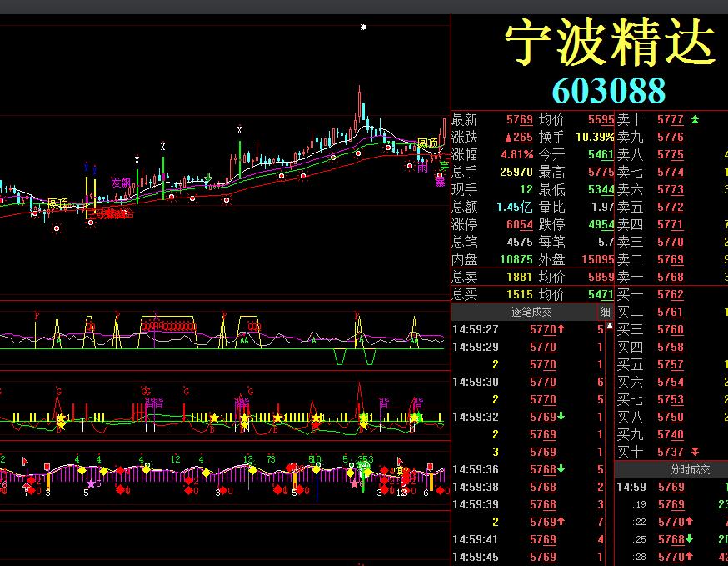
Task: Click the 量比 value 1.97
Action: (x=603, y=207)
